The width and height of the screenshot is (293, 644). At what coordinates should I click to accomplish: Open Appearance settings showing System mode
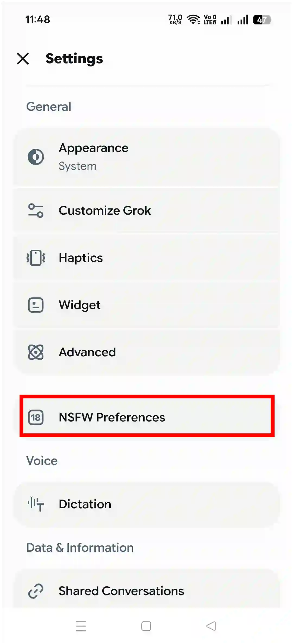[x=146, y=157]
